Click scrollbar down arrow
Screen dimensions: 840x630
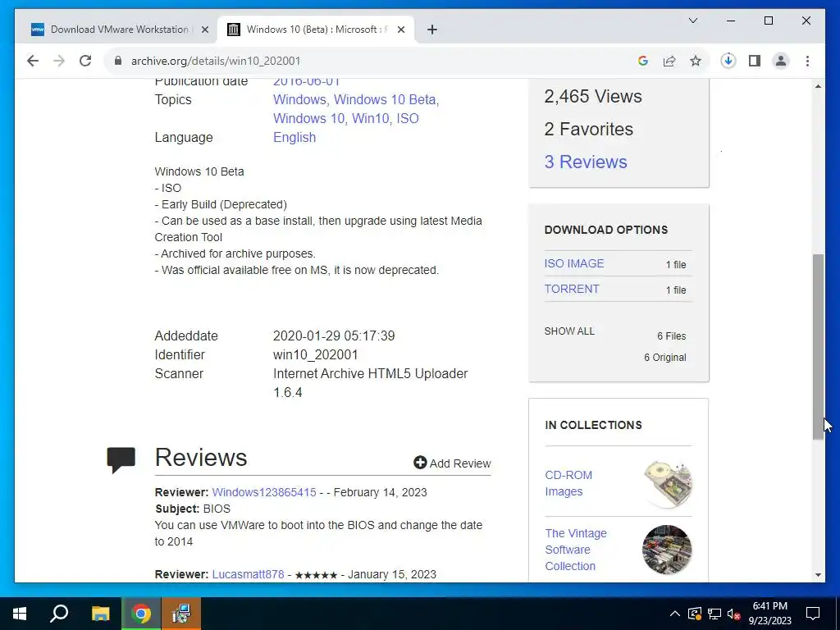(818, 575)
